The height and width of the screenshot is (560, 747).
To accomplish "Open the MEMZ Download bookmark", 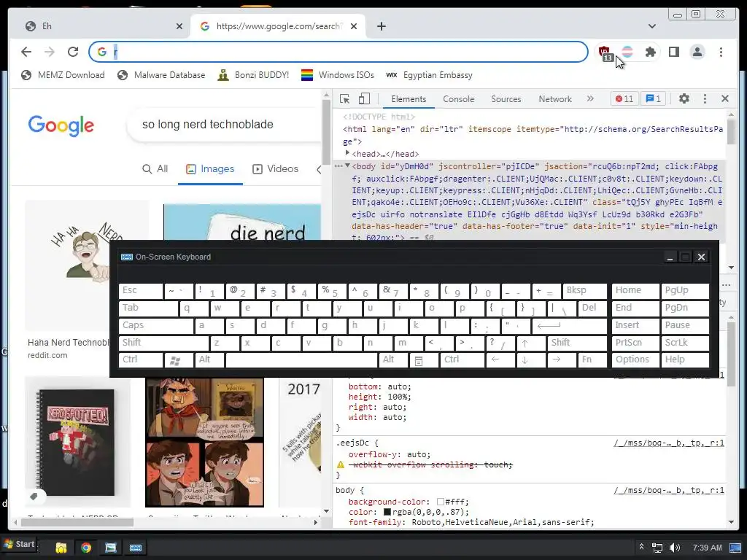I will (63, 75).
